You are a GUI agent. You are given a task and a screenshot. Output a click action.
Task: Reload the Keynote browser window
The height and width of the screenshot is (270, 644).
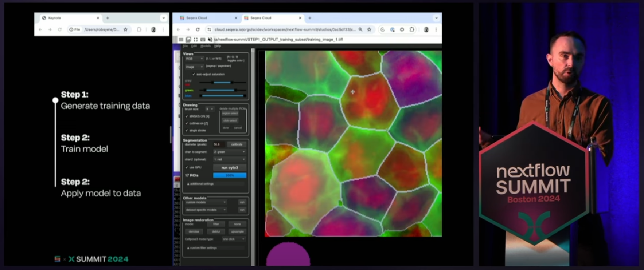(59, 29)
